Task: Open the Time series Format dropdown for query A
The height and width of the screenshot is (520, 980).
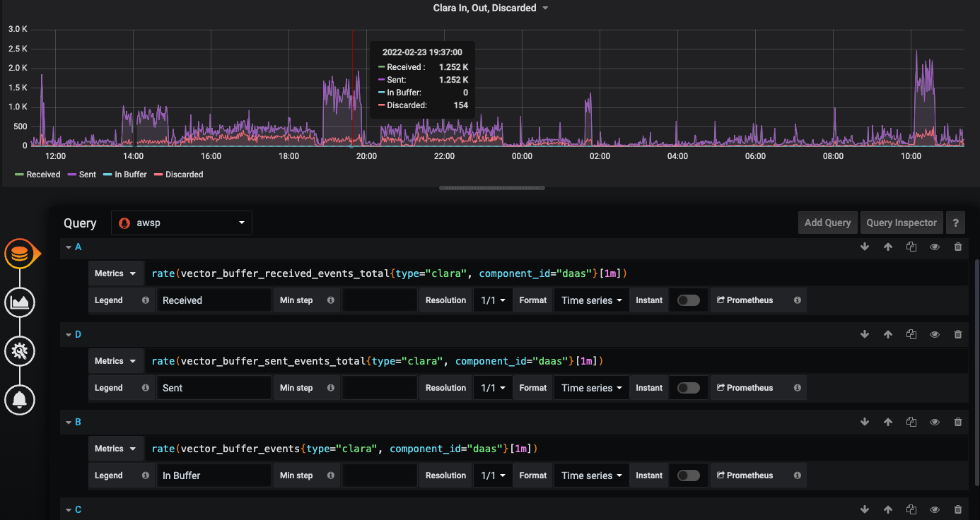Action: 590,300
